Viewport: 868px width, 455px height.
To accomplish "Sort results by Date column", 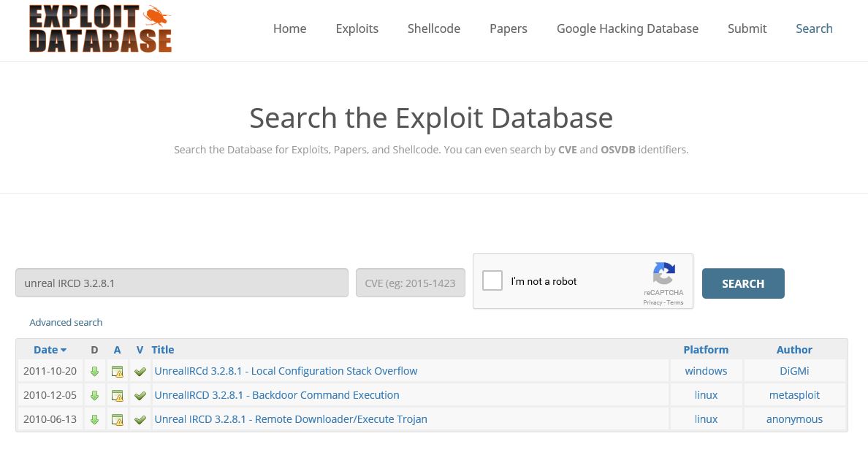I will pyautogui.click(x=50, y=350).
